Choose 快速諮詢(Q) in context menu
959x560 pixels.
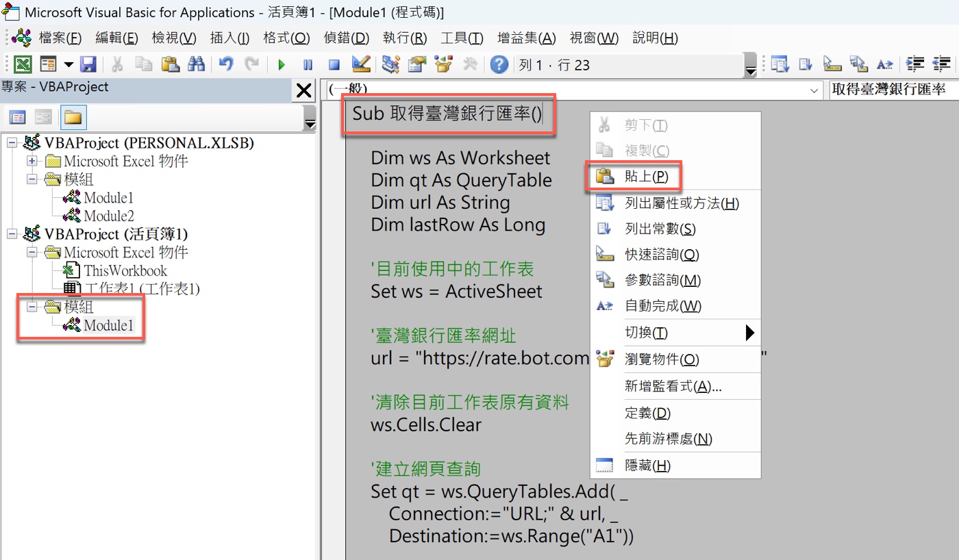[675, 255]
